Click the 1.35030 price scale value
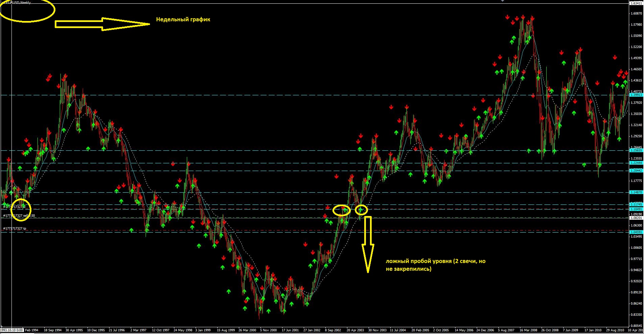 coord(636,114)
